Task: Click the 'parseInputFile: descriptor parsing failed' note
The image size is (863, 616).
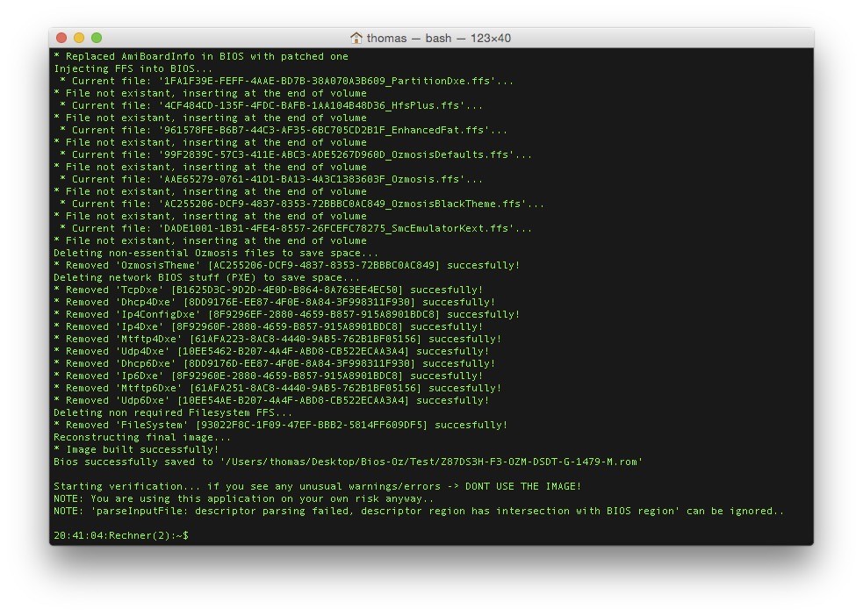Action: point(419,511)
